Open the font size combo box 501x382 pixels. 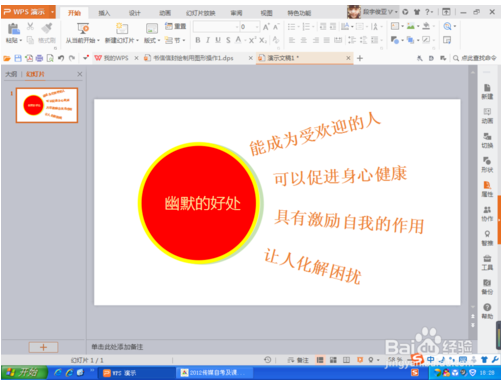(x=250, y=27)
